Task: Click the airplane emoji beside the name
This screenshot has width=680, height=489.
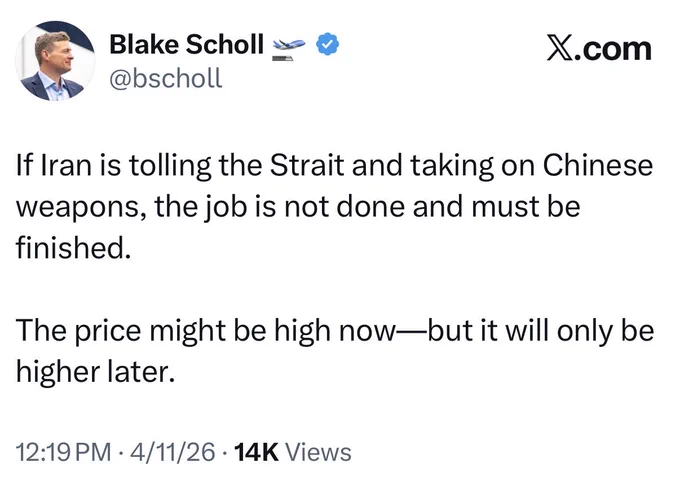Action: (x=288, y=49)
